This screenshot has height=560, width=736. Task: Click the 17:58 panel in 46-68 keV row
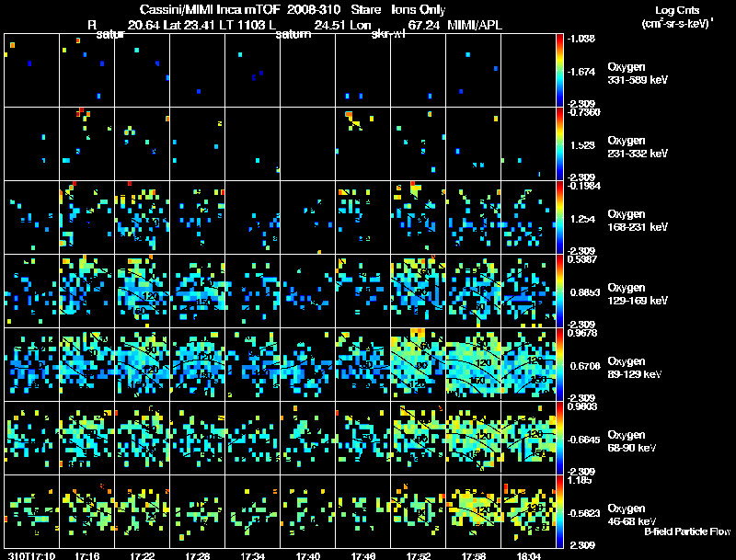[x=473, y=511]
